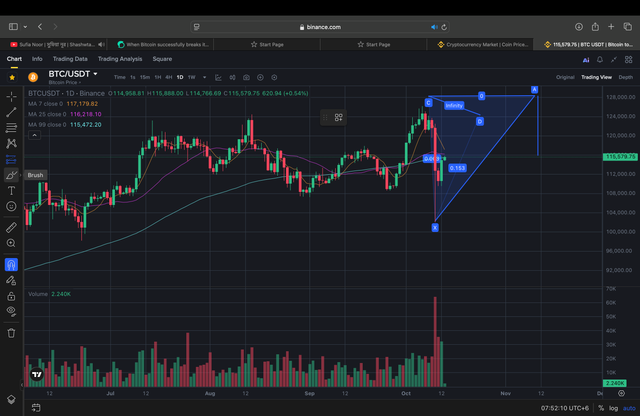The height and width of the screenshot is (416, 640).
Task: Collapse the indicator legend chevron
Action: click(x=34, y=135)
